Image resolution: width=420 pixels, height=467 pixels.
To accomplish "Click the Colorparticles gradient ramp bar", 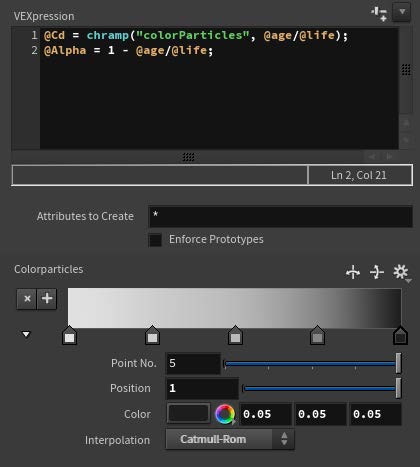I will click(x=234, y=308).
